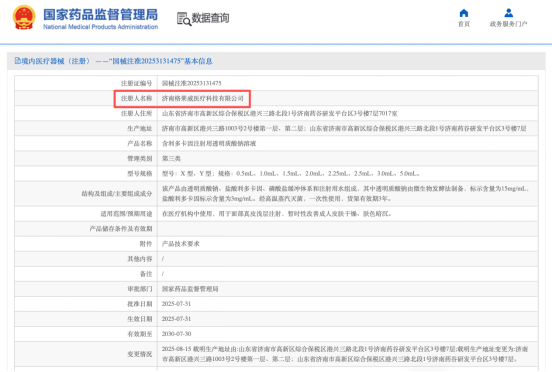Click the 产品名称 label cell
This screenshot has width=552, height=372.
86,144
